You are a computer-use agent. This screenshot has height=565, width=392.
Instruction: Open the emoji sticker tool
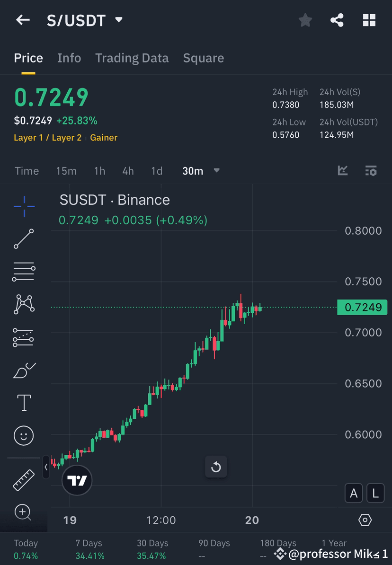point(23,435)
